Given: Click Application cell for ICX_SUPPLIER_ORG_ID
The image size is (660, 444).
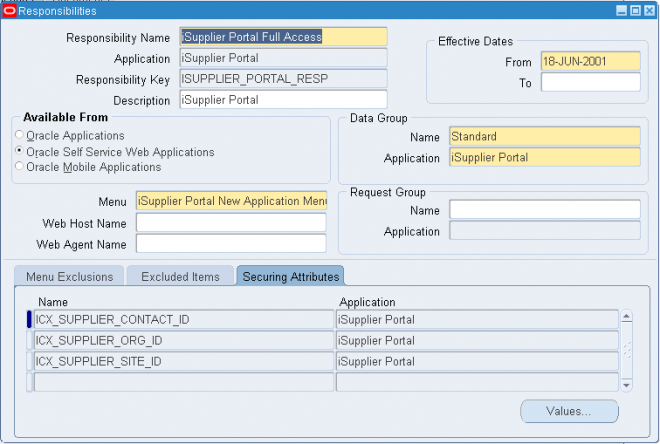Looking at the screenshot, I should [477, 340].
